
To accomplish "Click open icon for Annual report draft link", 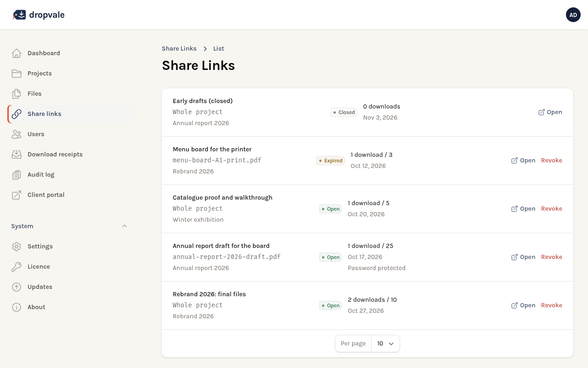I will tap(514, 257).
